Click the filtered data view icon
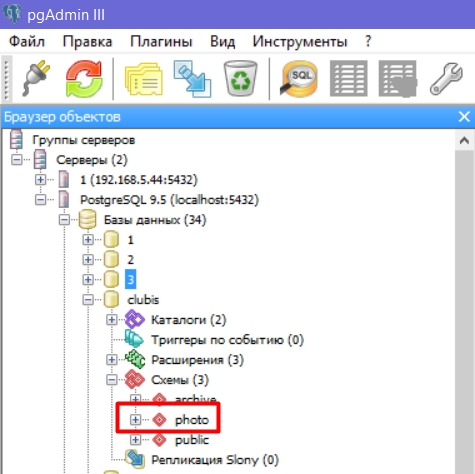Viewport: 475px width, 474px height. click(x=397, y=79)
